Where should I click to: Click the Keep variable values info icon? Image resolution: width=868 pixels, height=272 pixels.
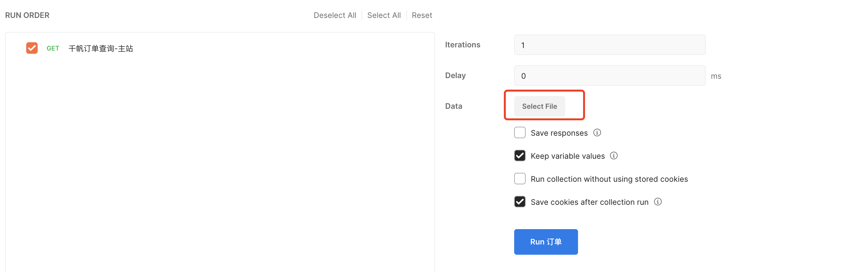pos(613,156)
